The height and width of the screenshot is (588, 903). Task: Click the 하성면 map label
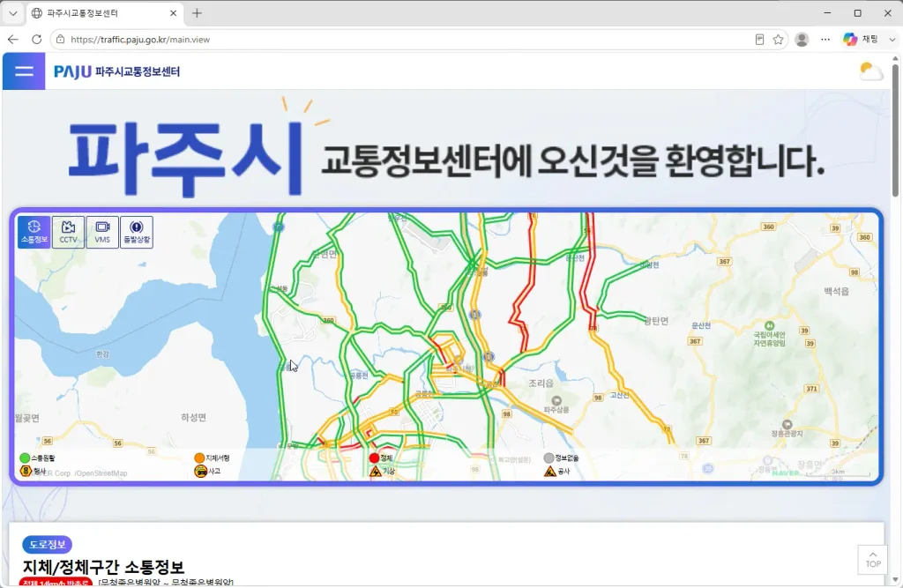point(193,418)
